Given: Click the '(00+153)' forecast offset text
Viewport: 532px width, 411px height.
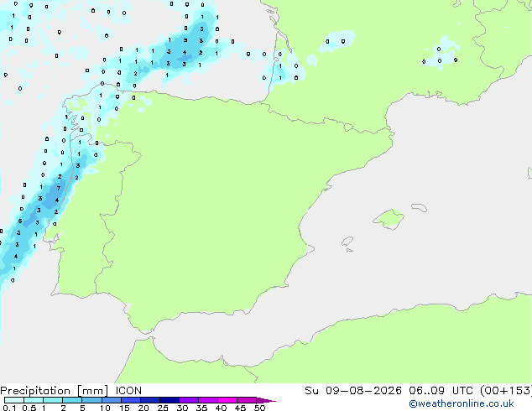Looking at the screenshot, I should click(x=506, y=391).
